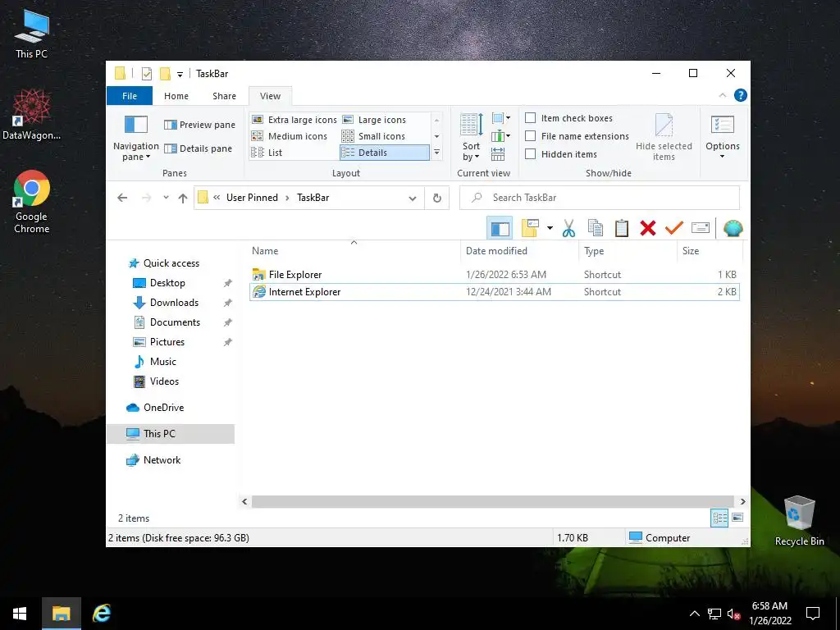Open OneDrive in navigation pane

click(x=163, y=408)
